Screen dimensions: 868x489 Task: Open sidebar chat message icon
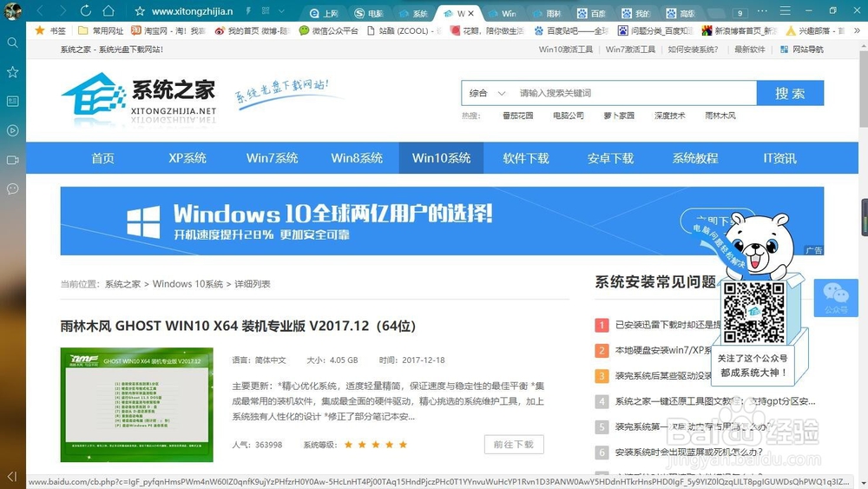(12, 189)
